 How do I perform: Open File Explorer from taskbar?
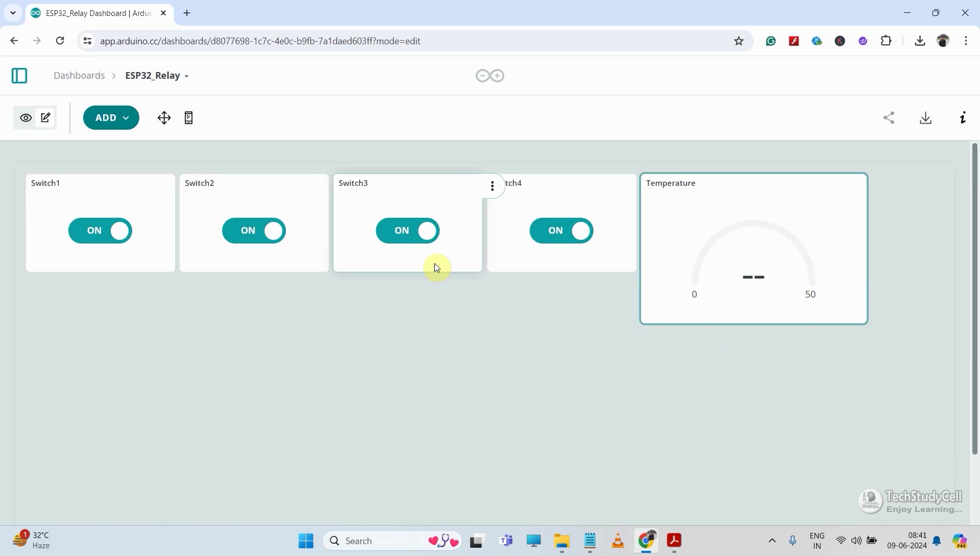pyautogui.click(x=561, y=541)
